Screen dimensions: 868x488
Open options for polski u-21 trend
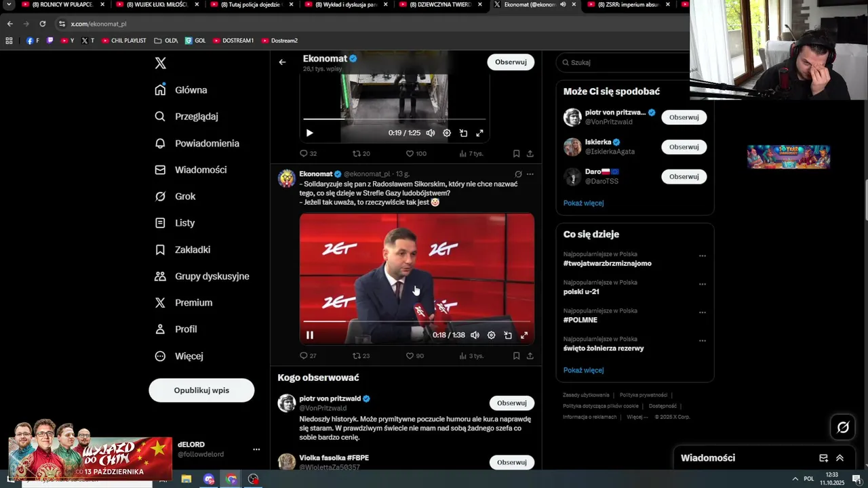(703, 284)
